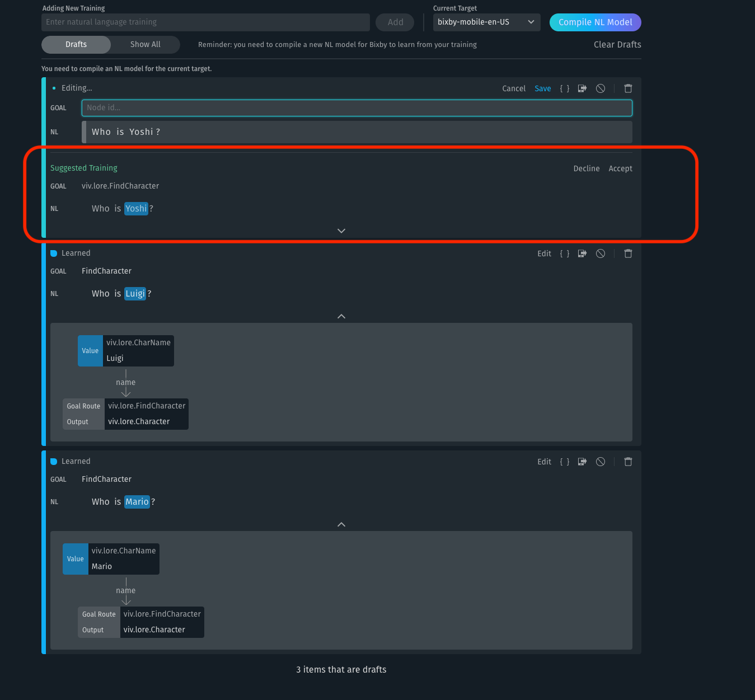Collapse the Luigi training plan graph

pos(341,316)
